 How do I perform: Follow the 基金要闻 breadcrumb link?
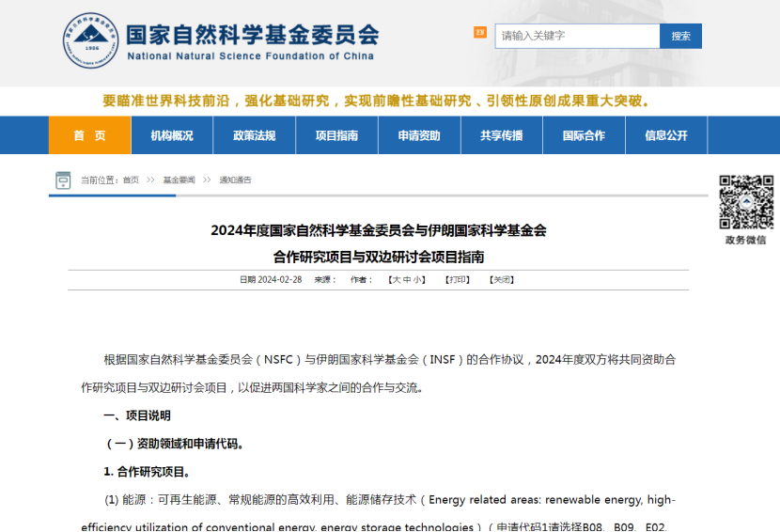(179, 180)
